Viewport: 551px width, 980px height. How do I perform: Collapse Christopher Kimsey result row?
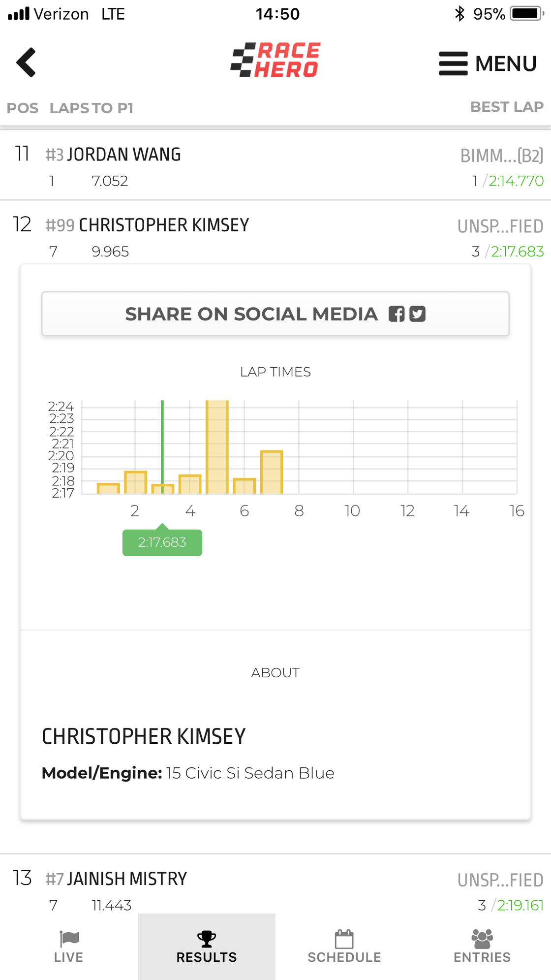tap(275, 236)
